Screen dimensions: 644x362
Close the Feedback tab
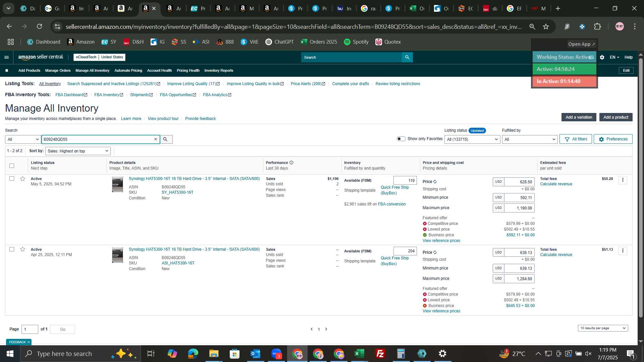tap(29, 342)
